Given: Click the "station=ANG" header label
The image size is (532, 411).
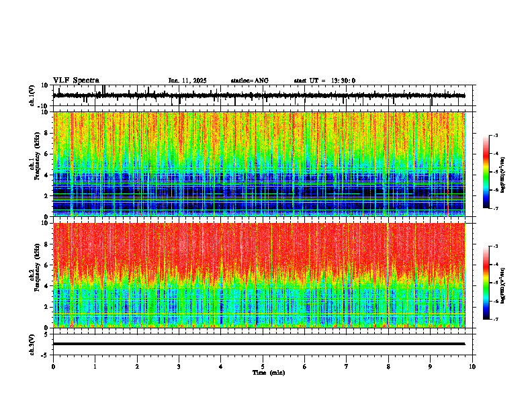Looking at the screenshot, I should point(250,81).
